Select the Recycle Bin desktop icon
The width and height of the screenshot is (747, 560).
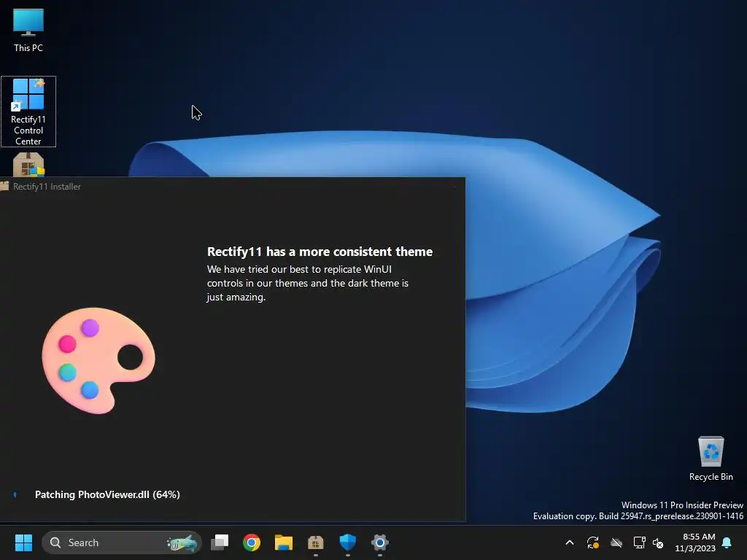click(711, 459)
